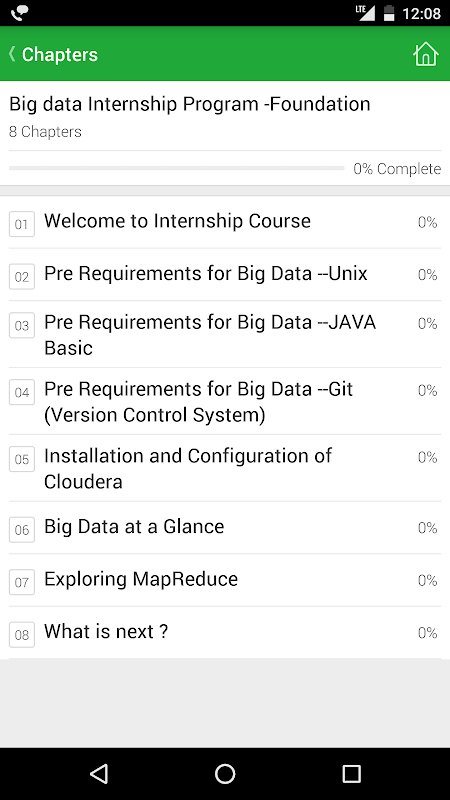Image resolution: width=450 pixels, height=800 pixels.
Task: Open the JAVA Basic prerequisites chapter
Action: [x=225, y=334]
